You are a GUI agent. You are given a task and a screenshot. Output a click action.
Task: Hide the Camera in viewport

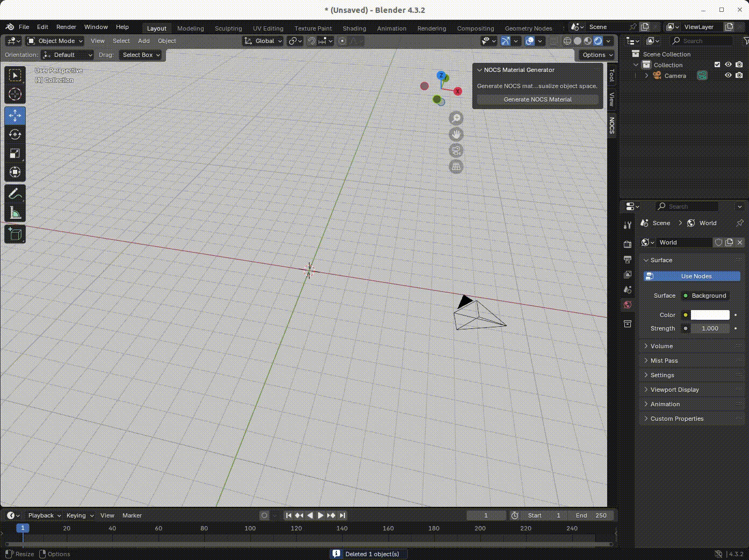tap(728, 76)
